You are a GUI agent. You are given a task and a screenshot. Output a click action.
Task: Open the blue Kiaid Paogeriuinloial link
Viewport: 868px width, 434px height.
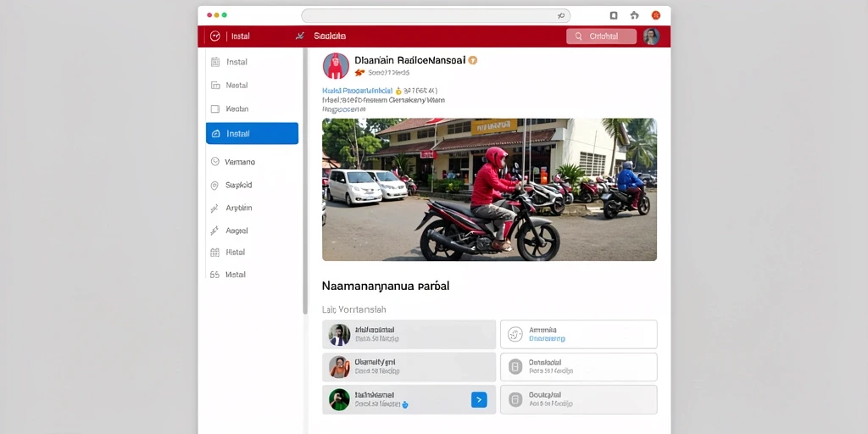pyautogui.click(x=357, y=90)
